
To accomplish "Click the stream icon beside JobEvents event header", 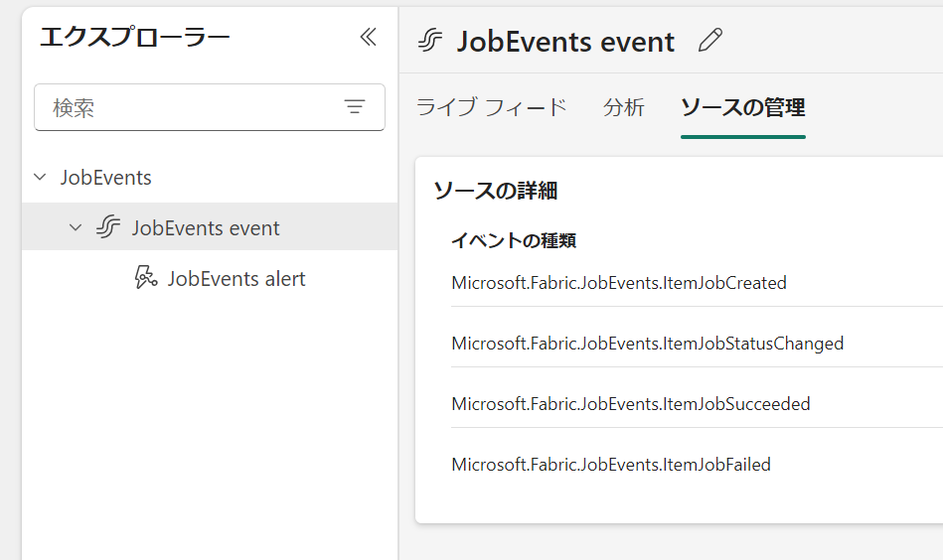I will point(430,41).
